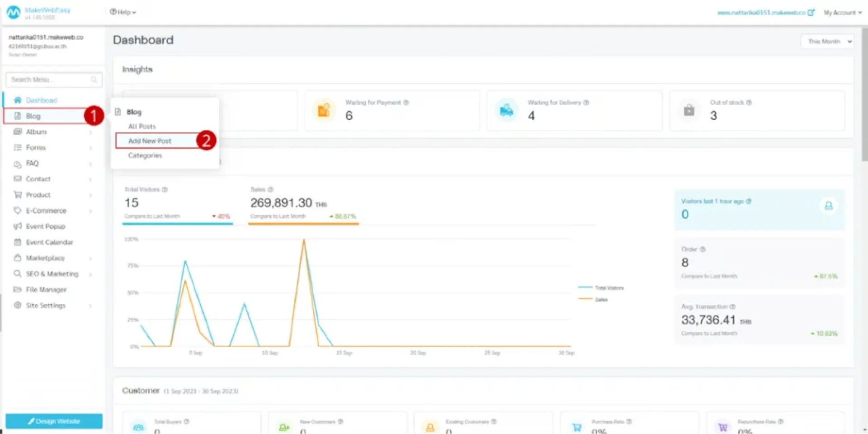Click the page vertical scrollbar
This screenshot has width=868, height=434.
864,95
